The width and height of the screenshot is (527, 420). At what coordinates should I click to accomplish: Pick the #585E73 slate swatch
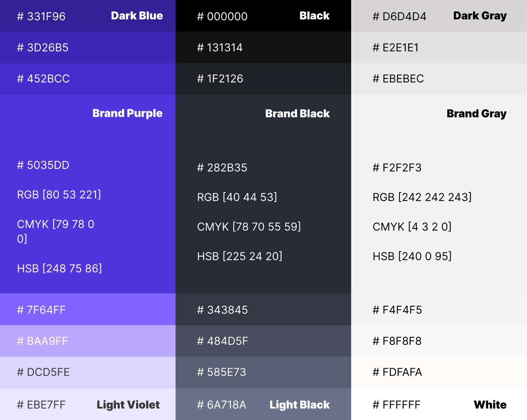(x=263, y=372)
